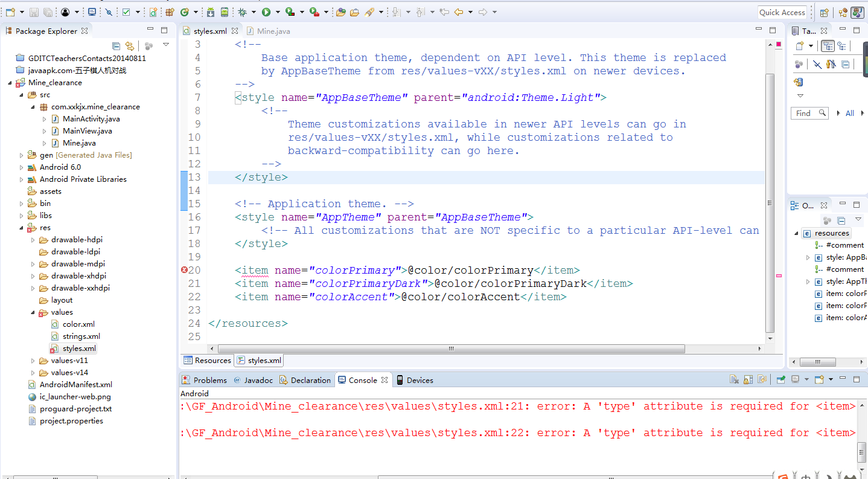Viewport: 868px width, 479px height.
Task: Click Pin Console icon
Action: click(x=780, y=379)
